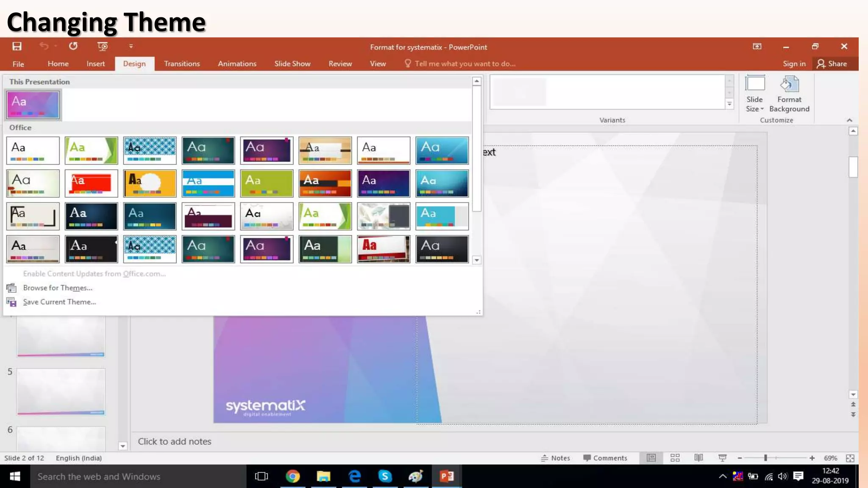Start Slide Show from status bar icon
Image resolution: width=868 pixels, height=488 pixels.
[x=723, y=458]
